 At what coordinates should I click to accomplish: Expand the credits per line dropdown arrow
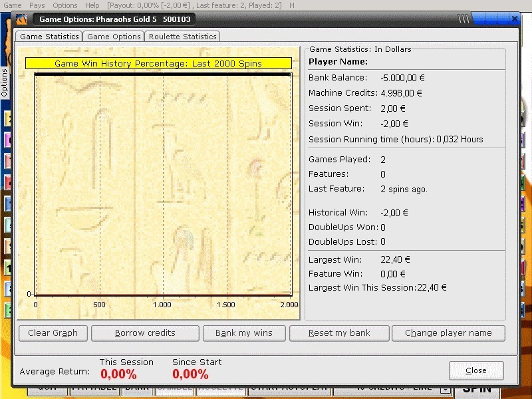[x=446, y=390]
